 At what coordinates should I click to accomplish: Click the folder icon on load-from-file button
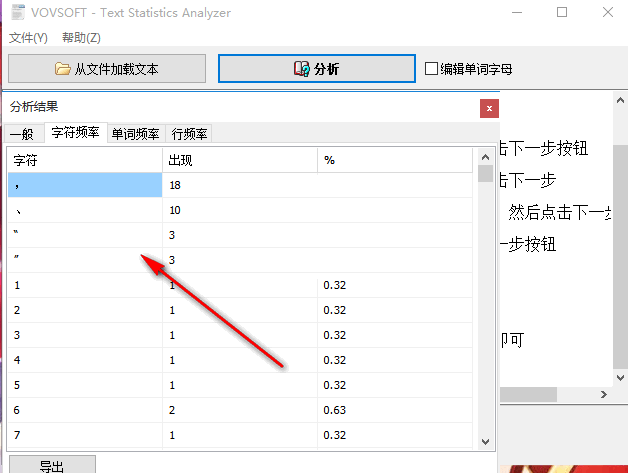click(x=63, y=69)
